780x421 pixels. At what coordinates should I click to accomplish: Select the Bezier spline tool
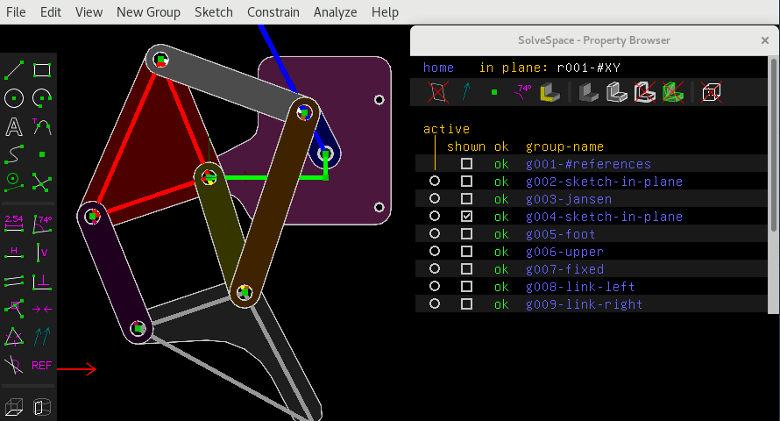[14, 155]
